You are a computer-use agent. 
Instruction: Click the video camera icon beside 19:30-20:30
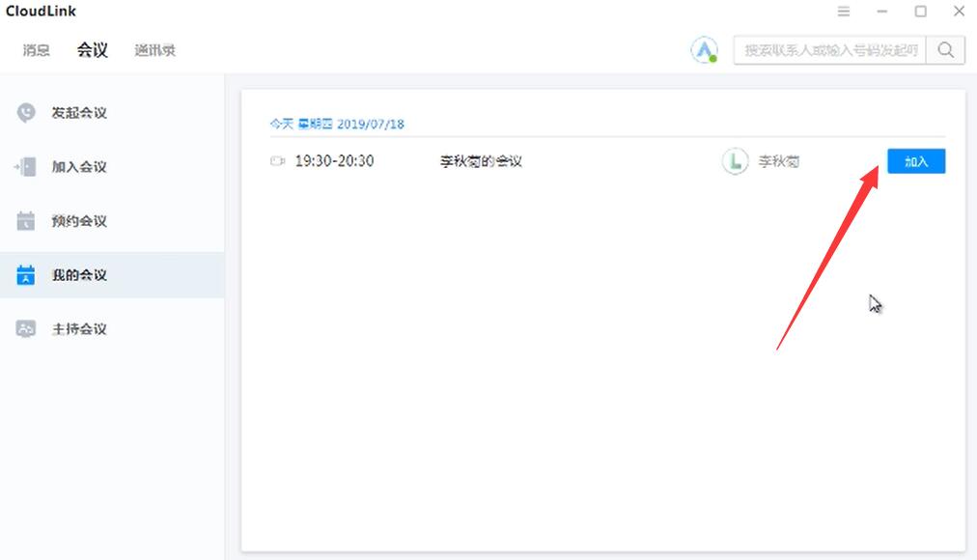pos(277,161)
